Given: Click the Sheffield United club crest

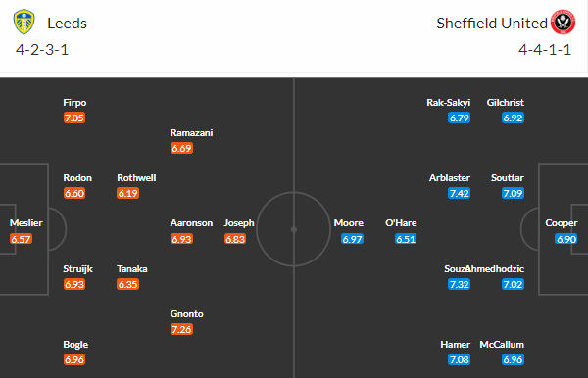Looking at the screenshot, I should point(563,23).
